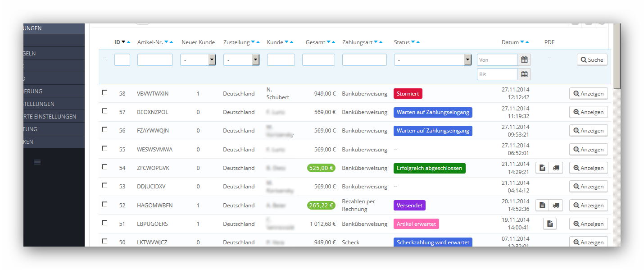Viewport: 644px width, 270px height.
Task: Click Anzeigen for order 57
Action: pyautogui.click(x=589, y=112)
